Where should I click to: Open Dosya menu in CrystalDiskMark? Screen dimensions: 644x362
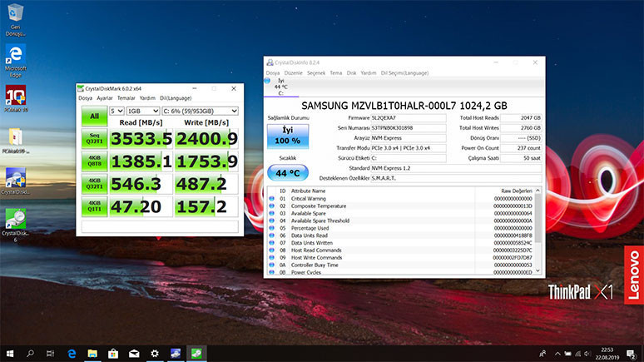coord(85,98)
